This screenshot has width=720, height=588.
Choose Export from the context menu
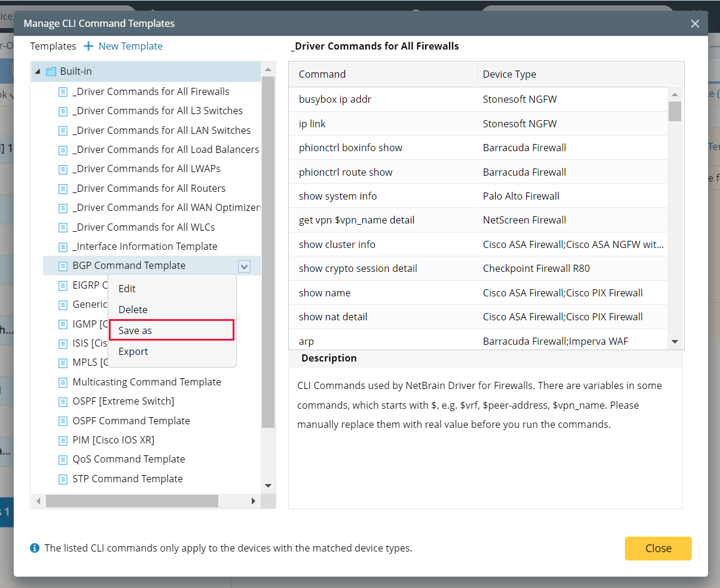133,351
